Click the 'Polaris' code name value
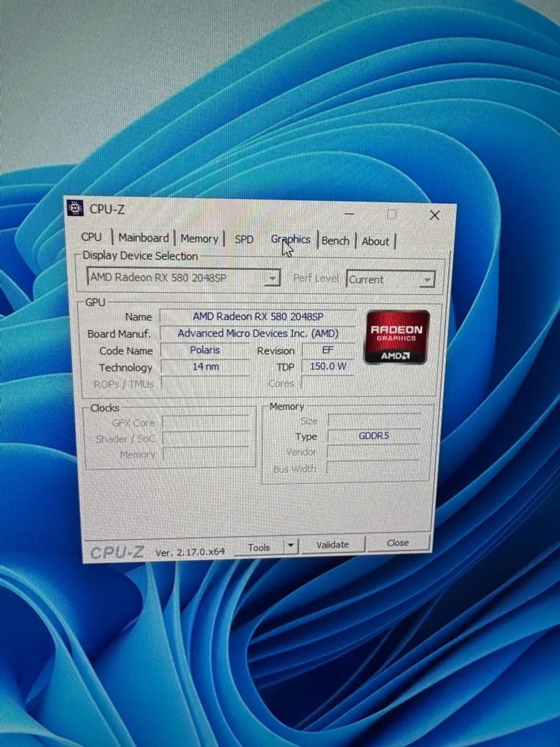Image resolution: width=560 pixels, height=747 pixels. [x=205, y=350]
